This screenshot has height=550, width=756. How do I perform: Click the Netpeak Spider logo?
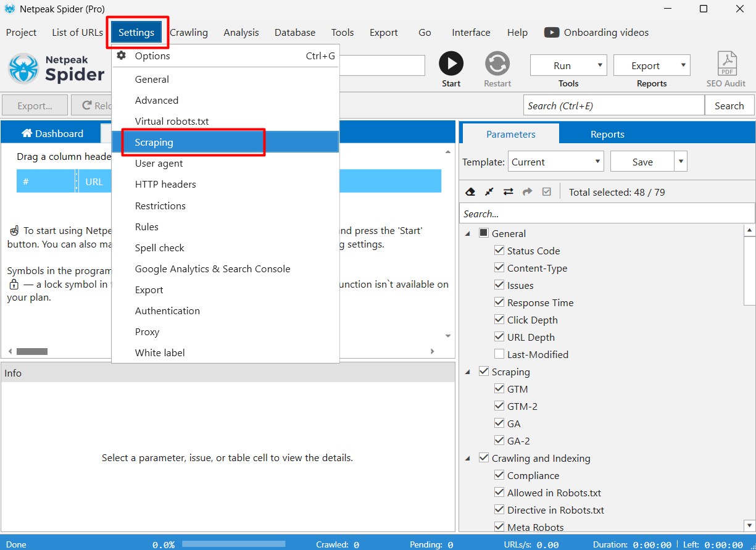point(56,69)
